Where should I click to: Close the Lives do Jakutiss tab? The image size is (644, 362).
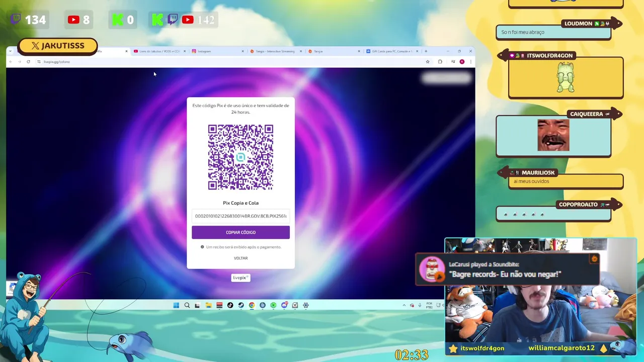tap(185, 51)
